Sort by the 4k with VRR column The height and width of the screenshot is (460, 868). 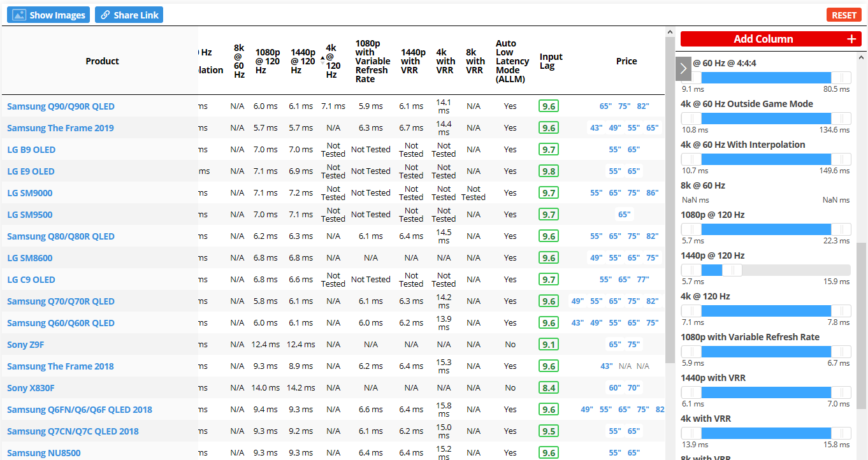point(445,61)
